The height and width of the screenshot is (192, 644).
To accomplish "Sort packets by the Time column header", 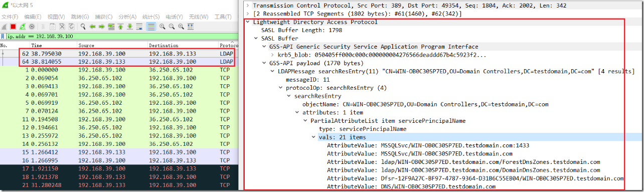I will coord(53,45).
